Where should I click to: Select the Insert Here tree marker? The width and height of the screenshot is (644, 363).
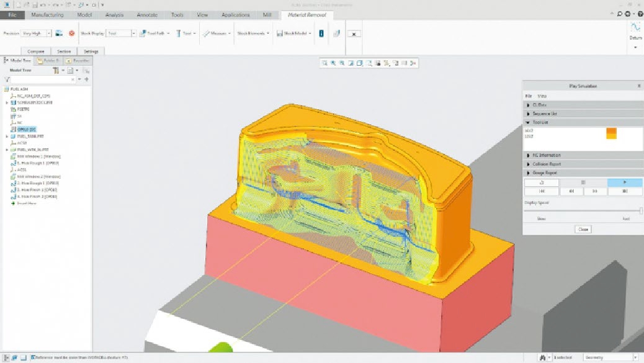pos(24,204)
